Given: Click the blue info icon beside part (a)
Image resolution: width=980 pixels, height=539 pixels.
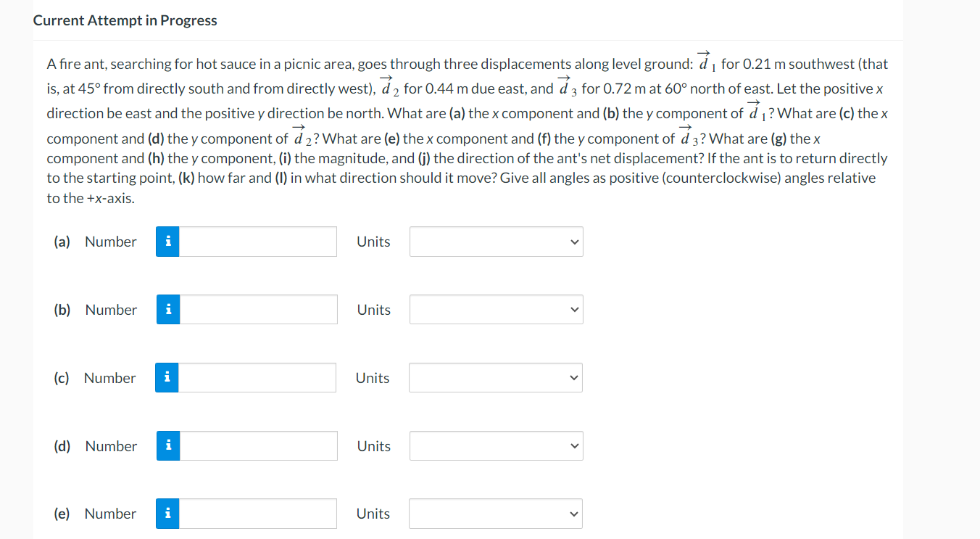Looking at the screenshot, I should [167, 242].
